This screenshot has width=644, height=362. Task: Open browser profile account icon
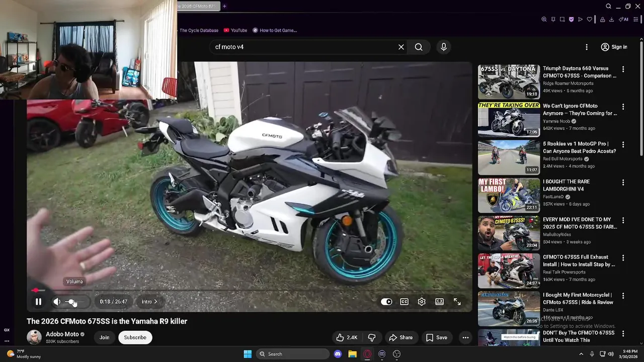(602, 20)
